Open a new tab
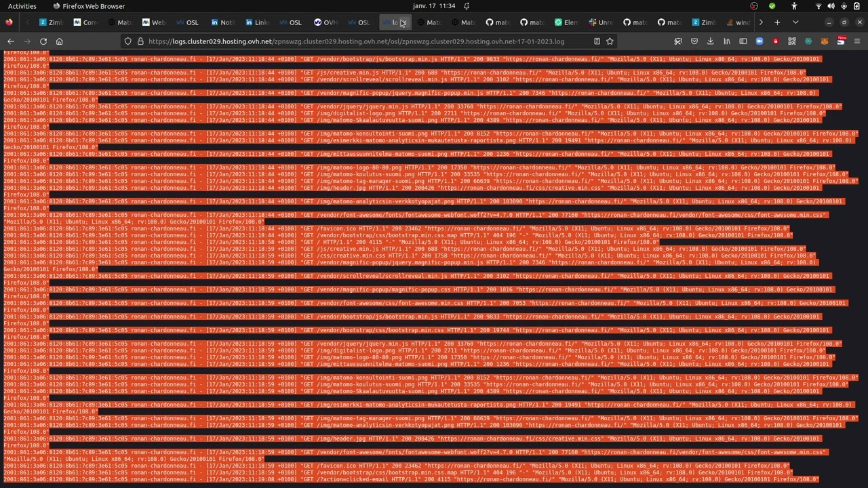This screenshot has width=868, height=488. point(777,22)
